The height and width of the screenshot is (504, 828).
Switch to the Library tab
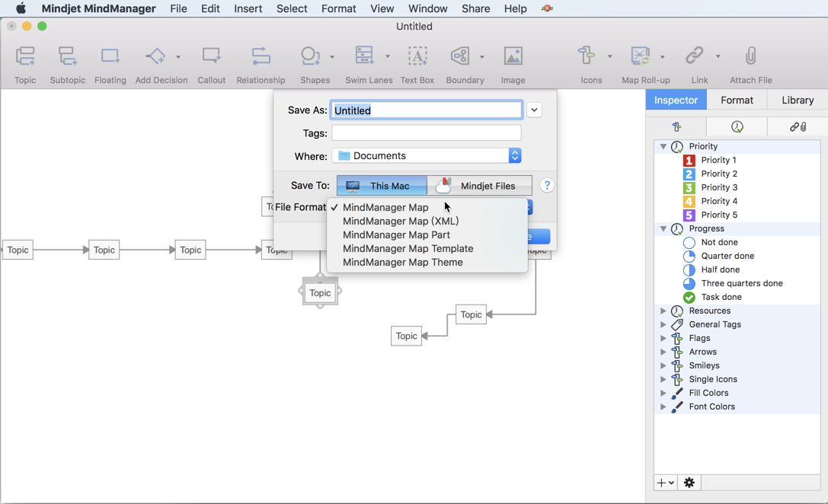tap(798, 100)
